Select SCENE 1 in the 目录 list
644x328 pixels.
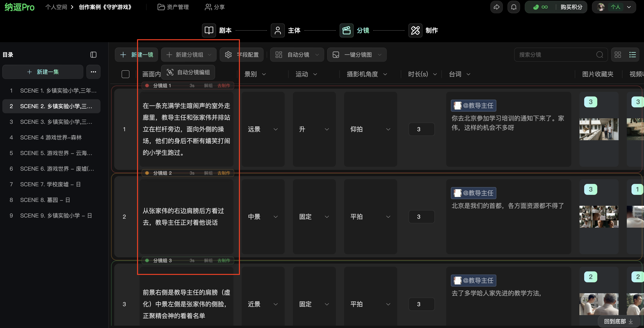(51, 91)
